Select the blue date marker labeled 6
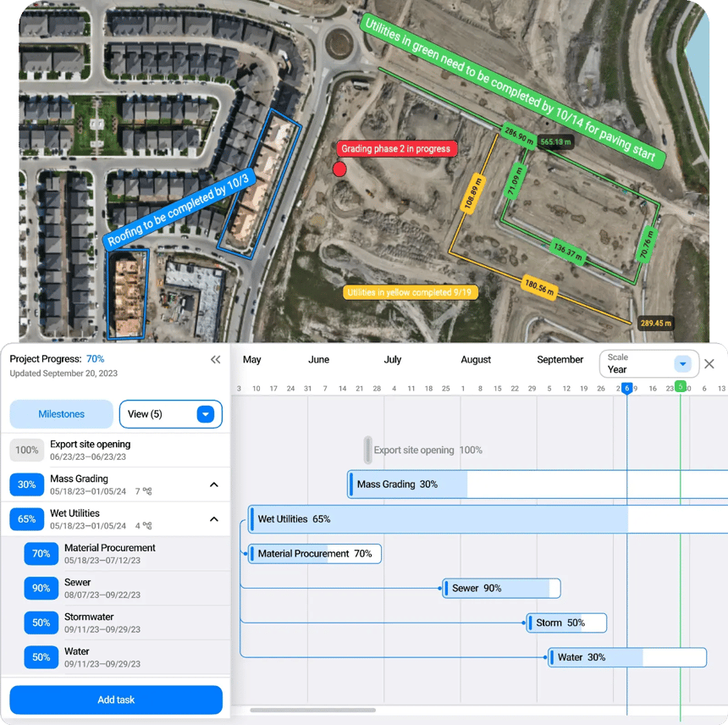 (x=627, y=388)
